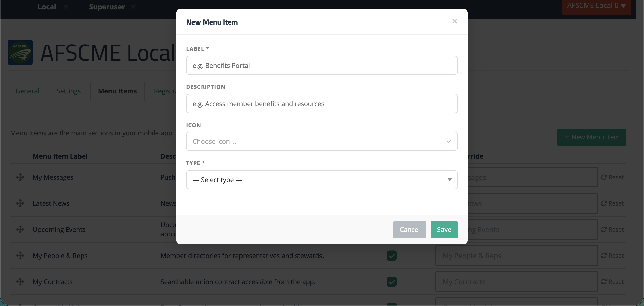Screen dimensions: 644x306
Task: Expand the AFSCME Local 0 account dropdown
Action: [596, 6]
